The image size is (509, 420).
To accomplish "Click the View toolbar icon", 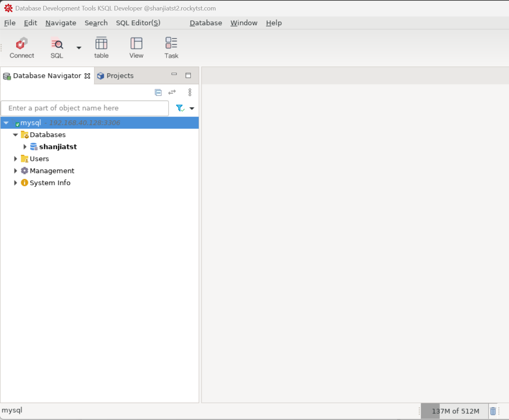I will pyautogui.click(x=136, y=48).
